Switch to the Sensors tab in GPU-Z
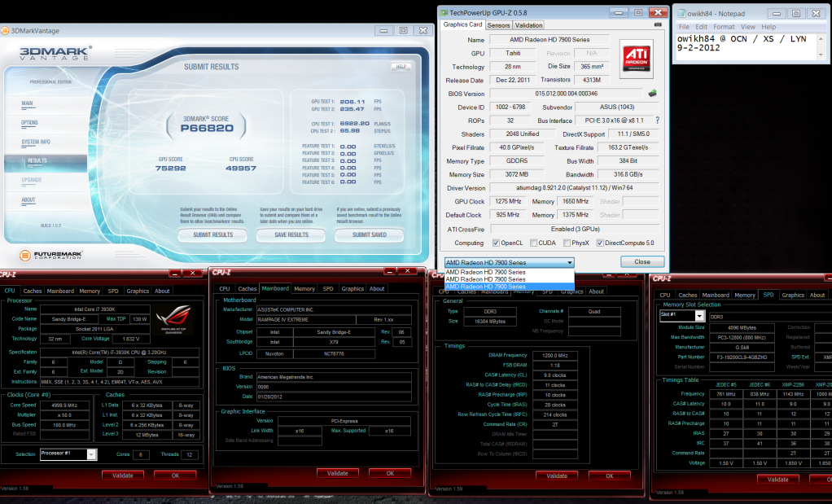Screen dimensions: 832x504 point(498,25)
